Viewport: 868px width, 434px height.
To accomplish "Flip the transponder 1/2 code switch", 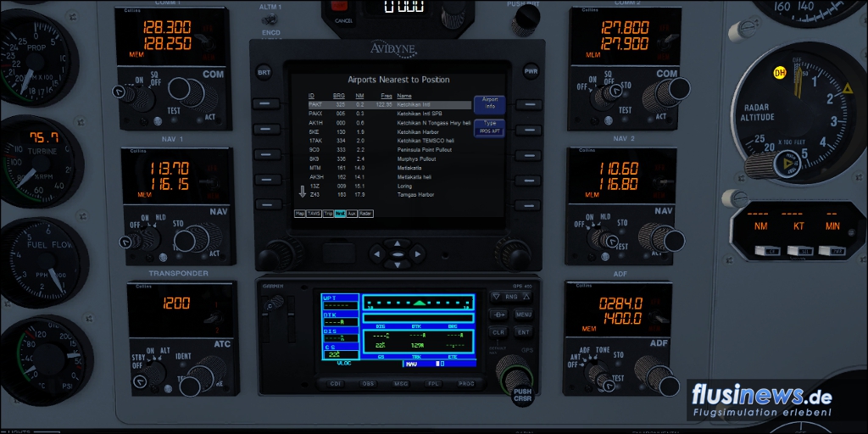I will [x=213, y=318].
